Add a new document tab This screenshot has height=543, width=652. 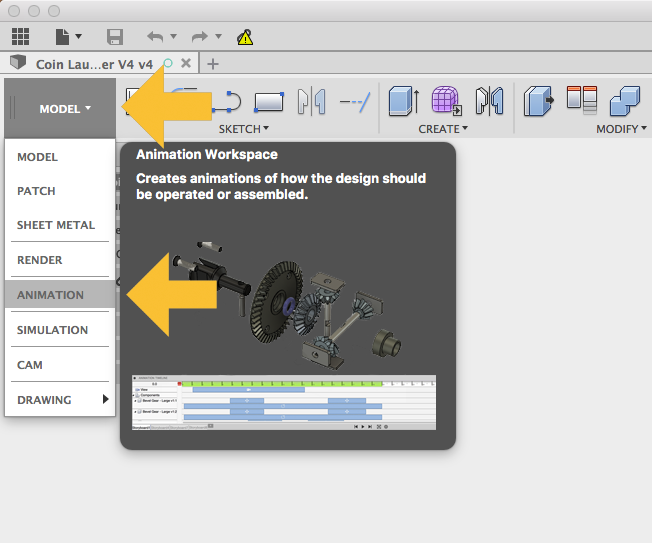click(212, 63)
